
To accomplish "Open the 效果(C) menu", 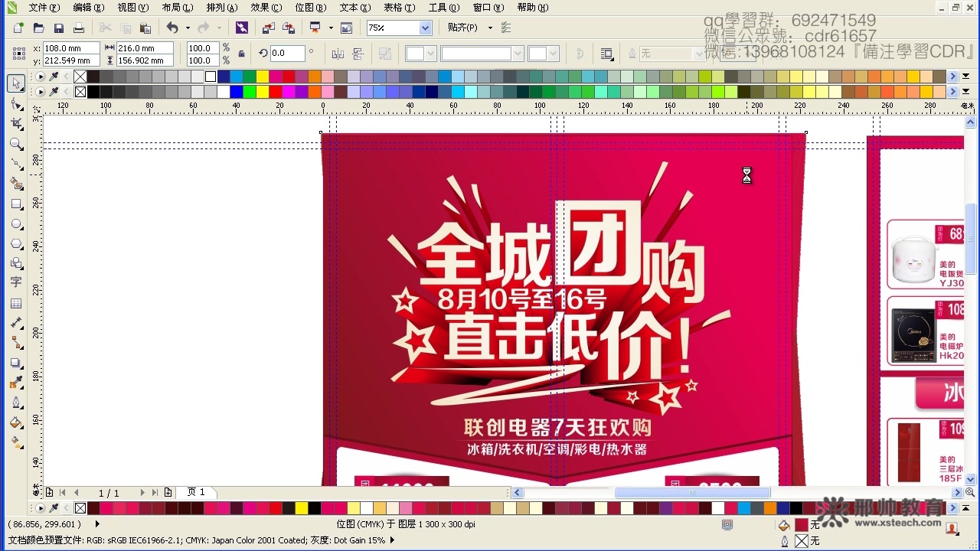I will pyautogui.click(x=266, y=8).
